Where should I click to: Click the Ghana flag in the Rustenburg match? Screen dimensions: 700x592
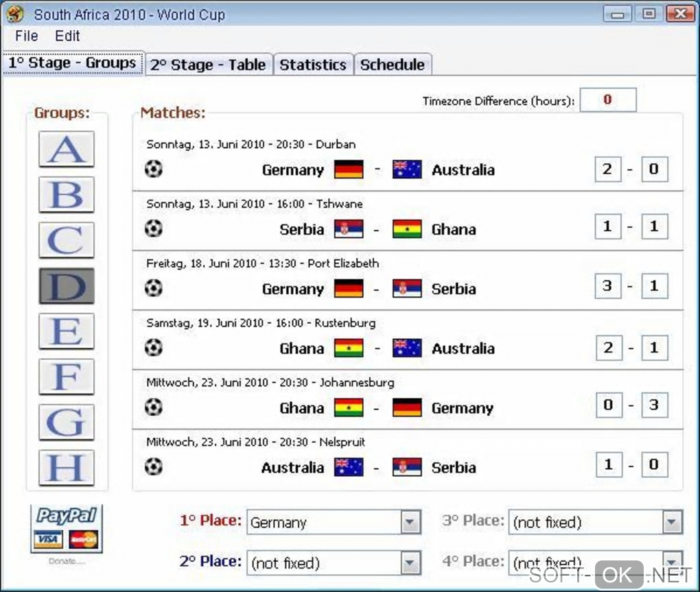point(349,348)
